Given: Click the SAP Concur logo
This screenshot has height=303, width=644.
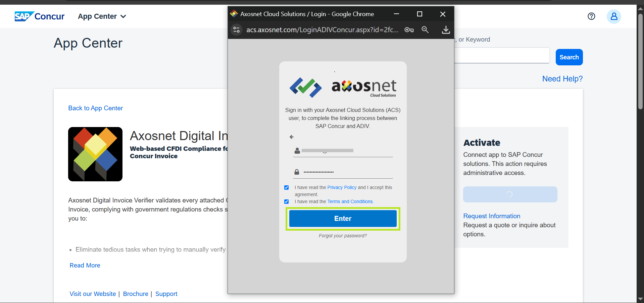Looking at the screenshot, I should [40, 16].
